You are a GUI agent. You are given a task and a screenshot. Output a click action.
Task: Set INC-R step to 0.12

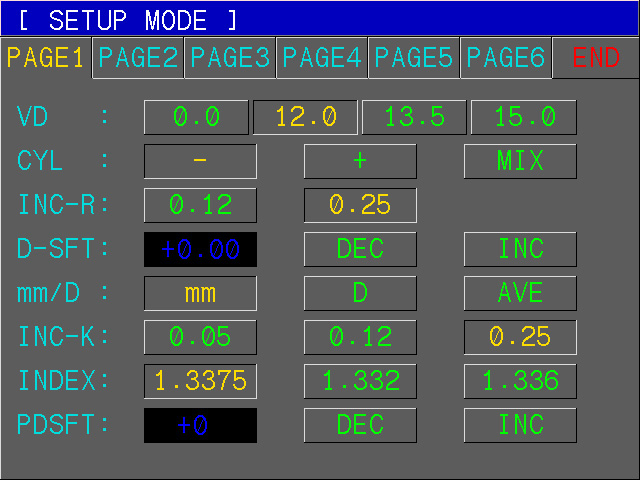tap(200, 205)
